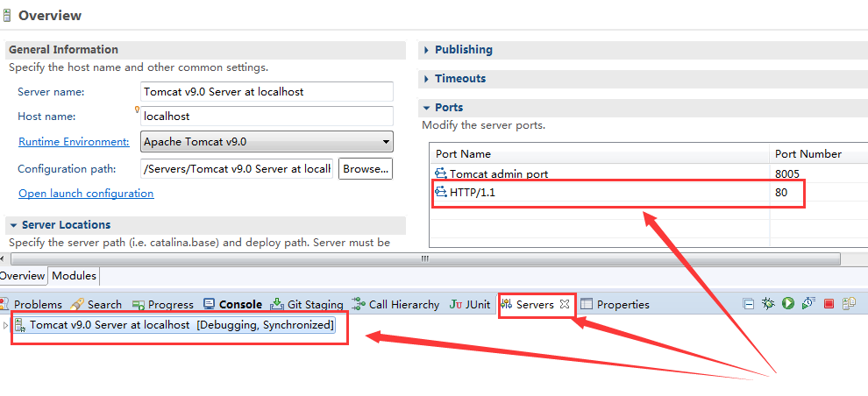
Task: Focus the Configuration path field
Action: (x=237, y=169)
